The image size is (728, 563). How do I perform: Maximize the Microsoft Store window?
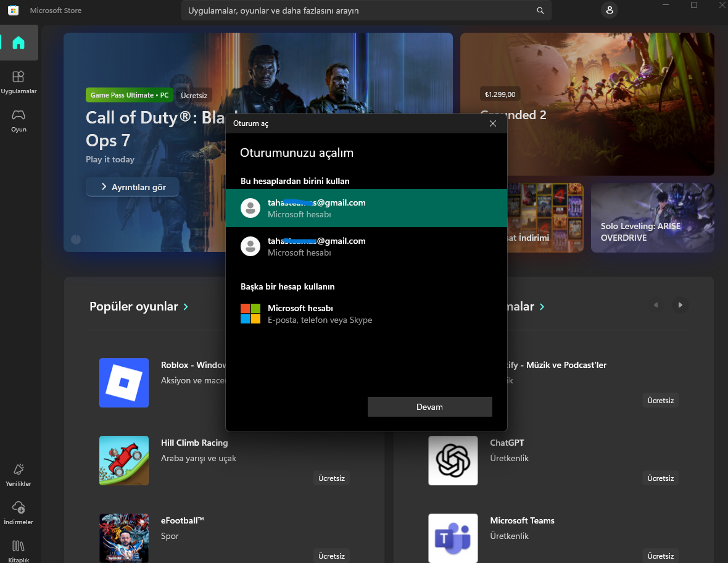[x=693, y=5]
